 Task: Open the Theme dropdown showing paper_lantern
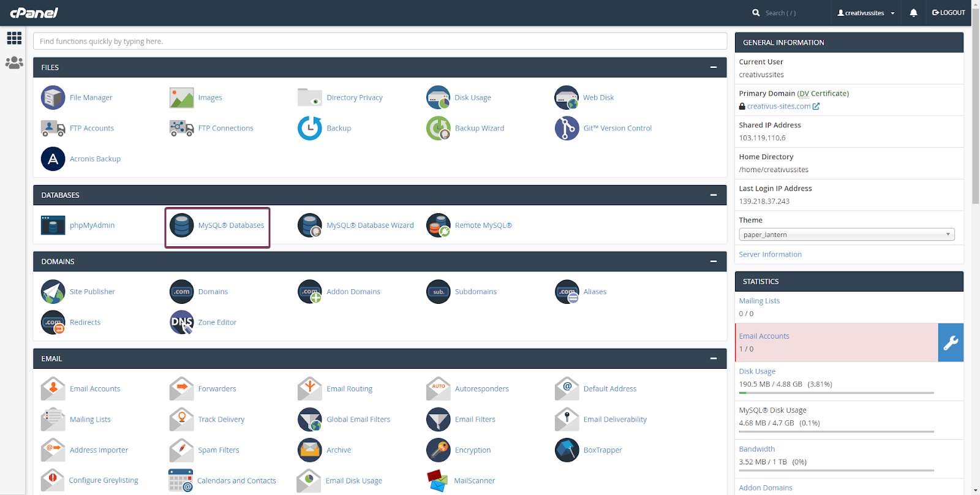(846, 235)
